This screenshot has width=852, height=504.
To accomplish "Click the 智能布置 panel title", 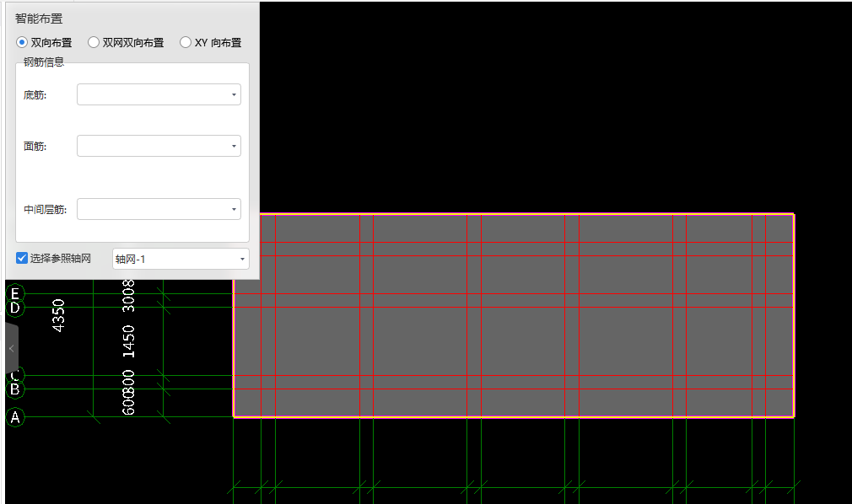I will point(39,19).
